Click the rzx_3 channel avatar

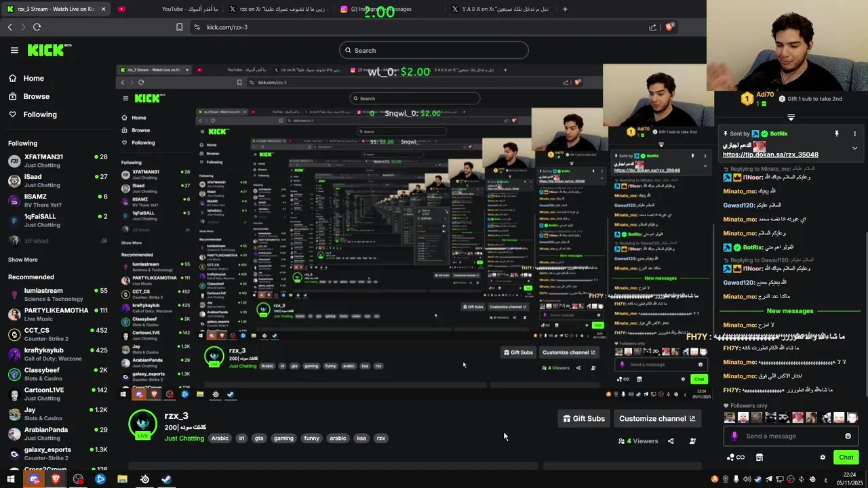click(142, 424)
